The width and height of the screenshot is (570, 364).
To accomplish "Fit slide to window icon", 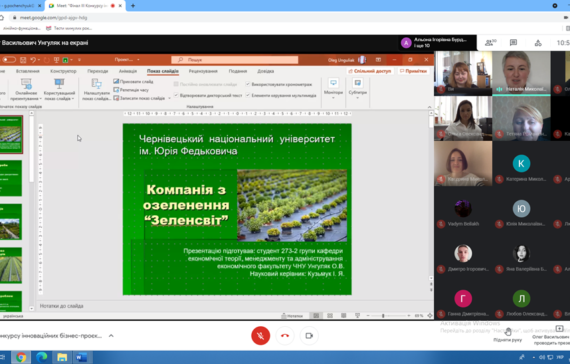I will pyautogui.click(x=430, y=316).
